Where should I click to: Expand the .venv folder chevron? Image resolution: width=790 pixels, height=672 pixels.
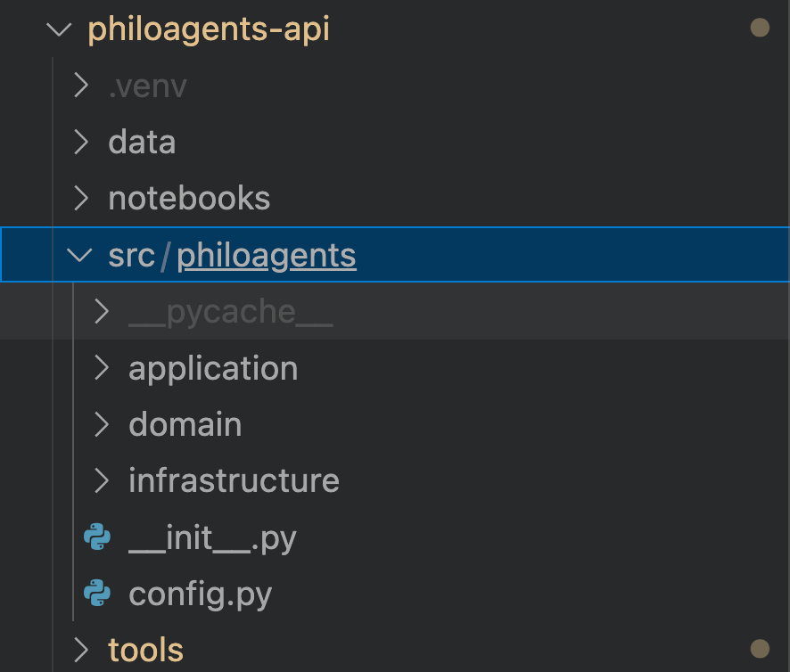click(x=81, y=86)
